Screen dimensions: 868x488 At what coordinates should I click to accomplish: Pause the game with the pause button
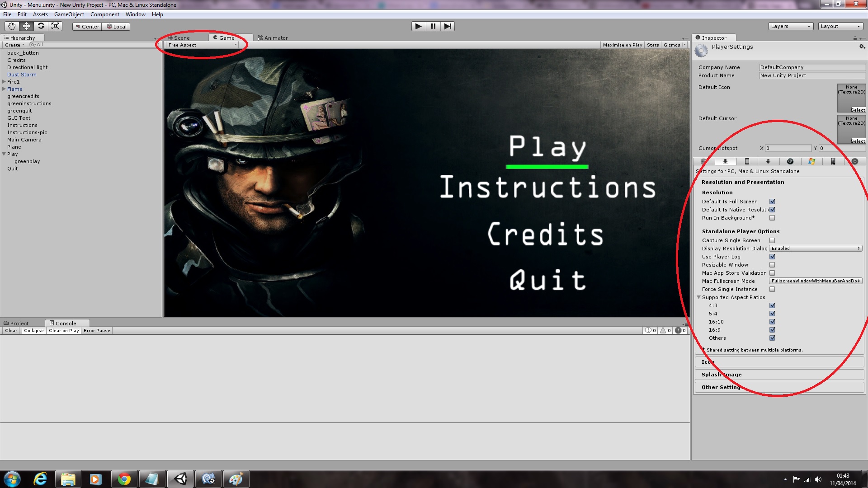pyautogui.click(x=433, y=26)
